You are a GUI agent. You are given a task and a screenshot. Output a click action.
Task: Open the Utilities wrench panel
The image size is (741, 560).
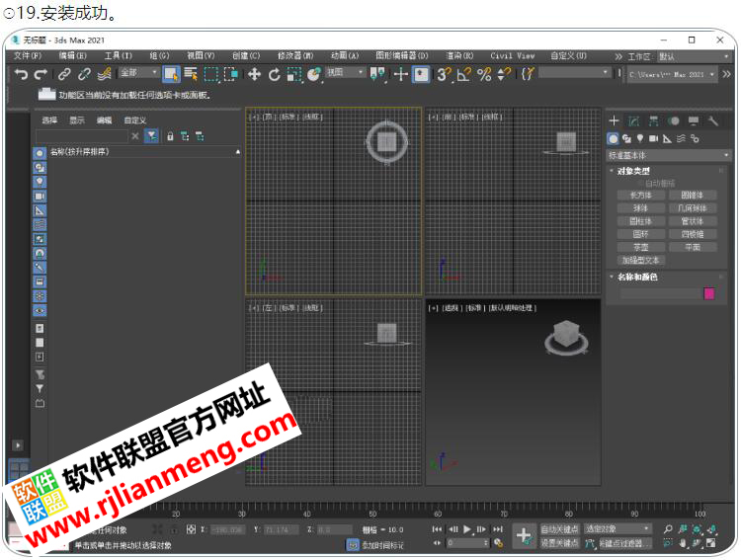(713, 121)
